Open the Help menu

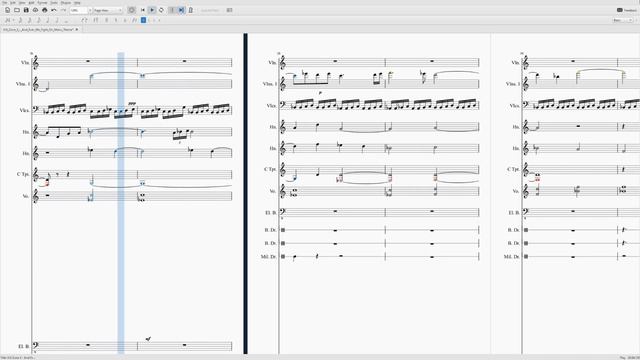(77, 2)
